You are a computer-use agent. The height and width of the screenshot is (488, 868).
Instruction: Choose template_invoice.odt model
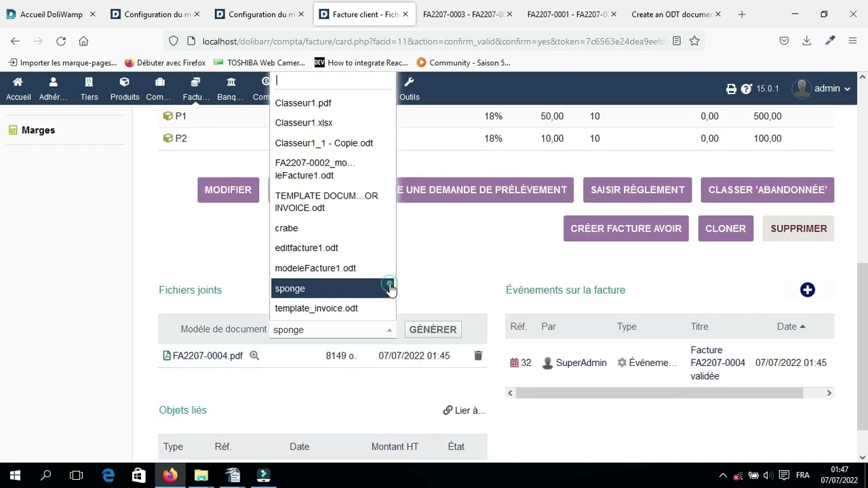333,308
